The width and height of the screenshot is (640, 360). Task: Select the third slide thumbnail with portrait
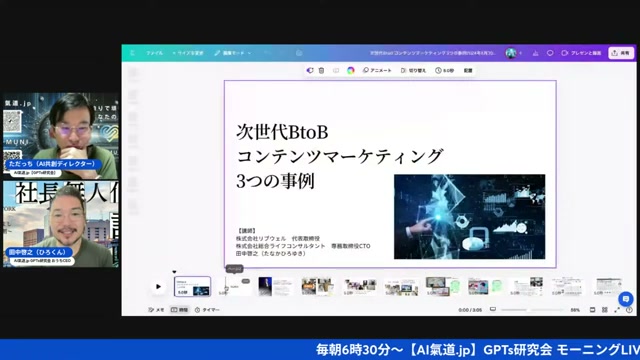pos(276,287)
